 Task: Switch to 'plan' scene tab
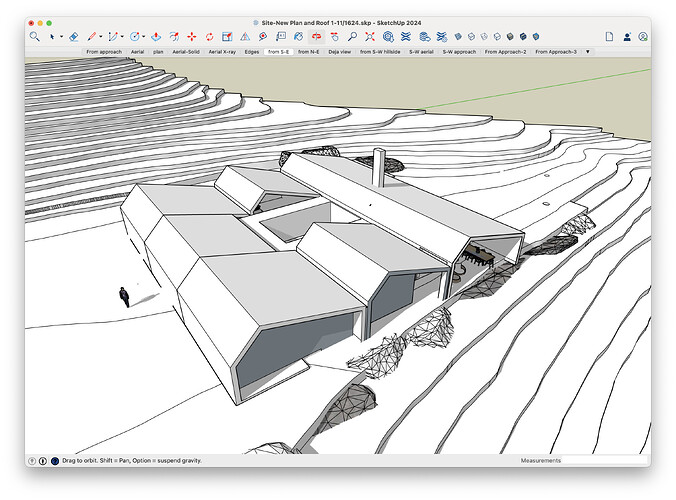[158, 52]
